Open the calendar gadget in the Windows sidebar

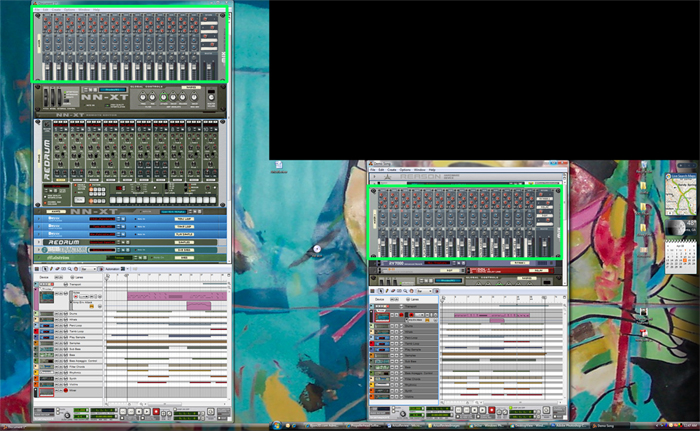681,255
